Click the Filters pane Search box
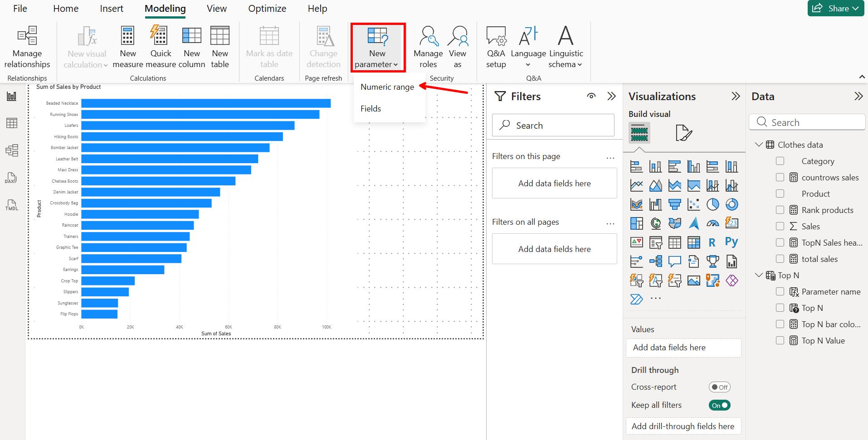 (553, 126)
